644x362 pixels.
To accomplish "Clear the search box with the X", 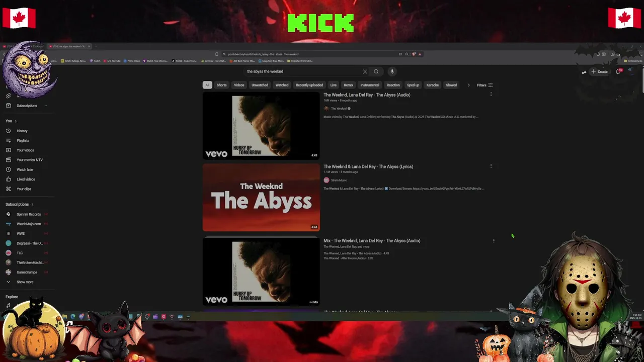I will click(x=365, y=71).
